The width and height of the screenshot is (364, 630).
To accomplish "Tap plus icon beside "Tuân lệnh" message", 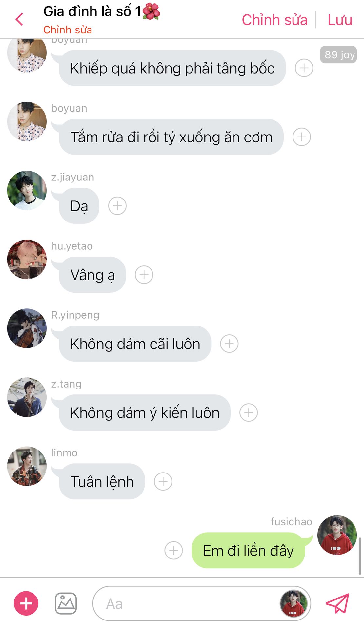I will (x=163, y=481).
